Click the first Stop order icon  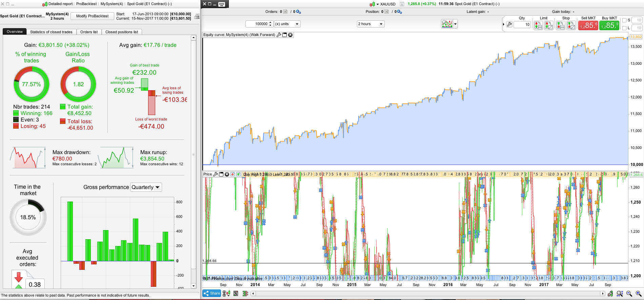coord(560,25)
